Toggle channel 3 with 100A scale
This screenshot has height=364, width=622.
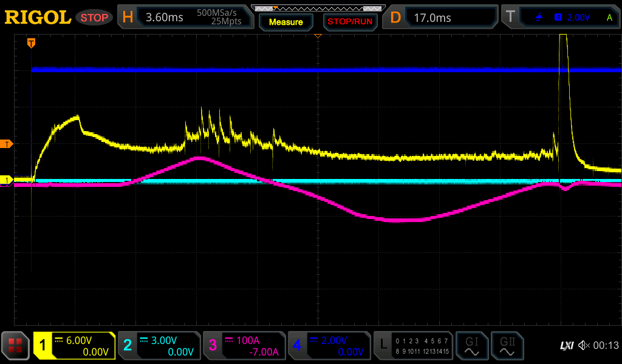tap(244, 346)
